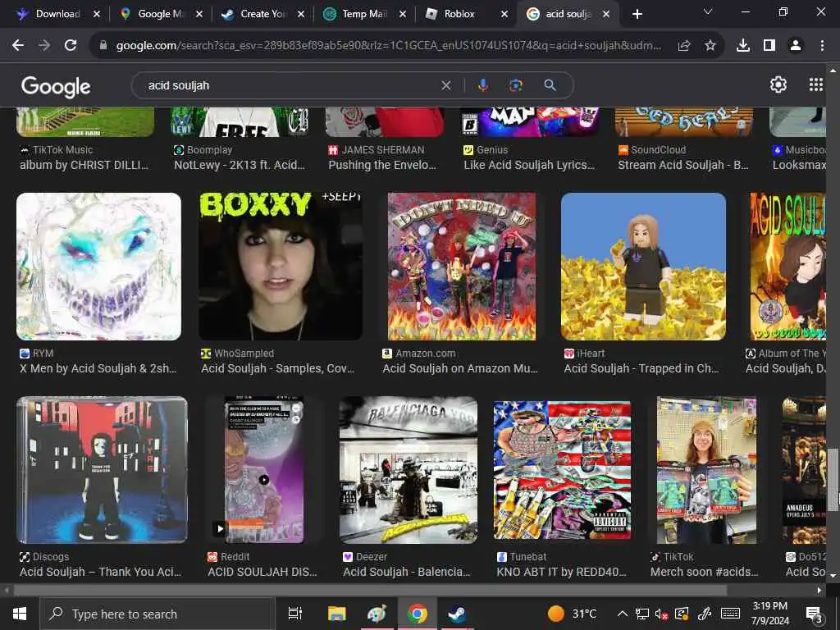Screen dimensions: 840x630
Task: Open the TikTok Merch soon image
Action: [x=706, y=470]
